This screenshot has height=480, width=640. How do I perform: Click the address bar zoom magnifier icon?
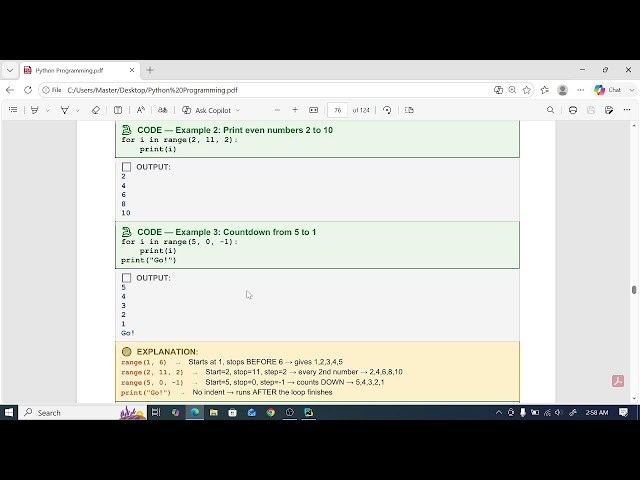512,90
